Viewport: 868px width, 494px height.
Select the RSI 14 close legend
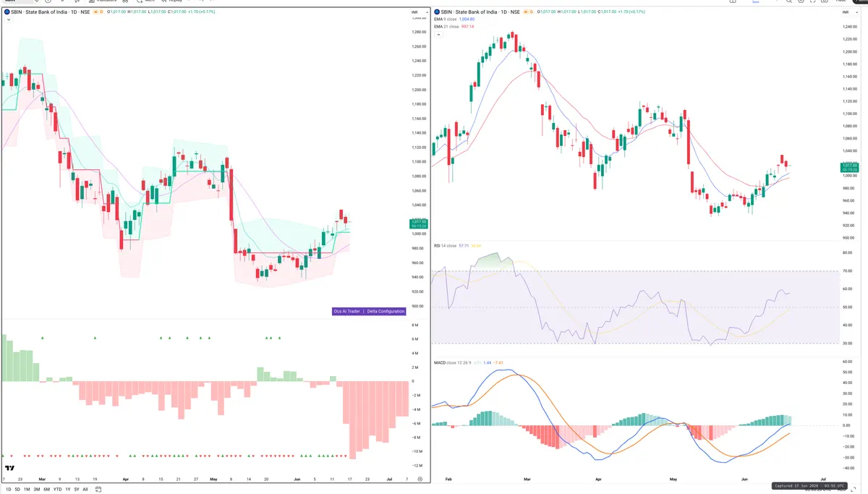(x=445, y=246)
